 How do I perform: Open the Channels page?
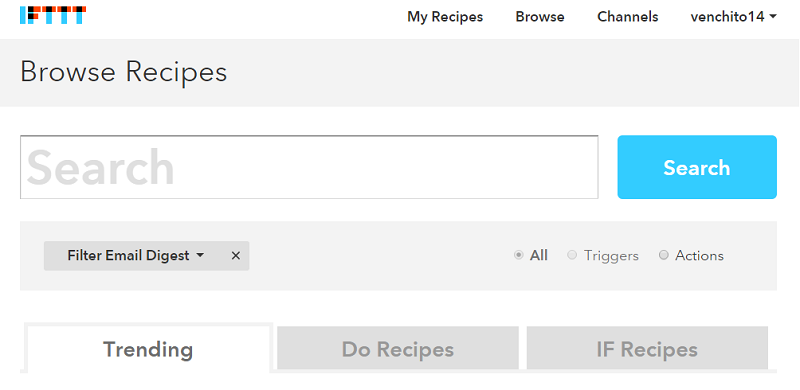click(x=628, y=17)
